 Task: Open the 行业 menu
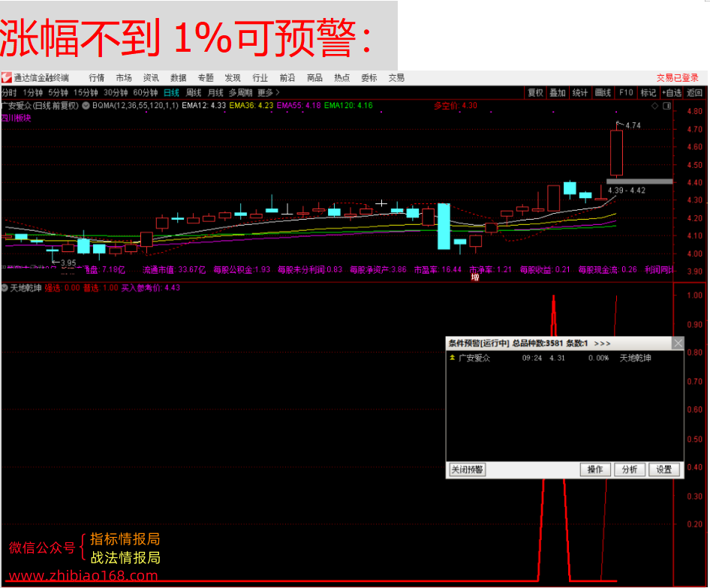coord(260,78)
